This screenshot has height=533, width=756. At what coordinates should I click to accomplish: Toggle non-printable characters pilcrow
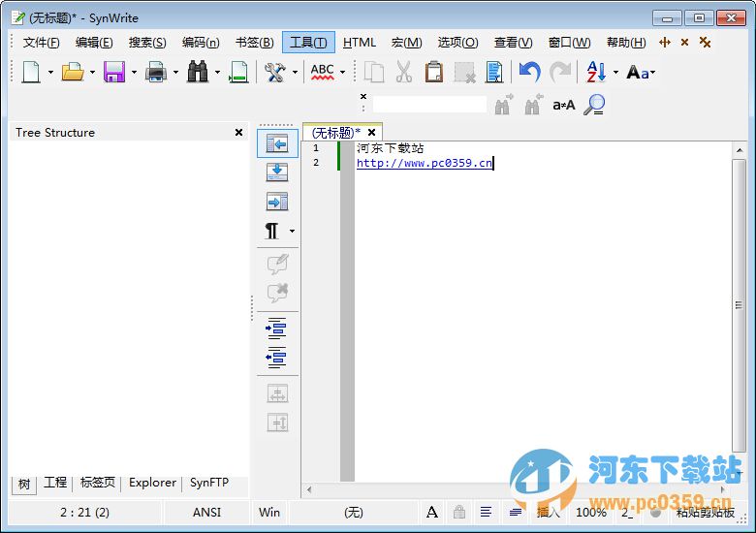coord(272,231)
